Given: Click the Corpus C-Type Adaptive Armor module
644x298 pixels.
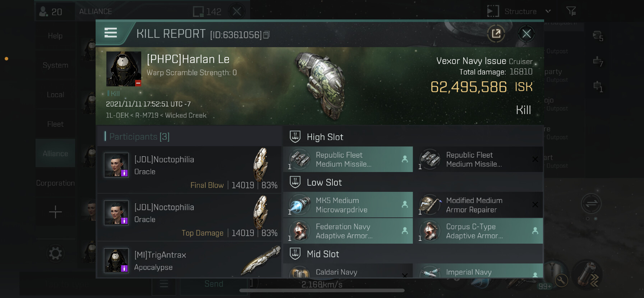Looking at the screenshot, I should [478, 231].
